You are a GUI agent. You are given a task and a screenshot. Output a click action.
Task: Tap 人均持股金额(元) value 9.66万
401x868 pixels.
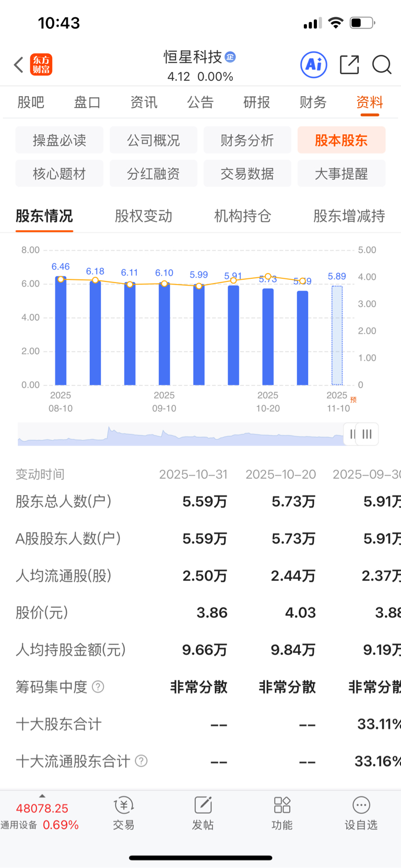[x=205, y=650]
